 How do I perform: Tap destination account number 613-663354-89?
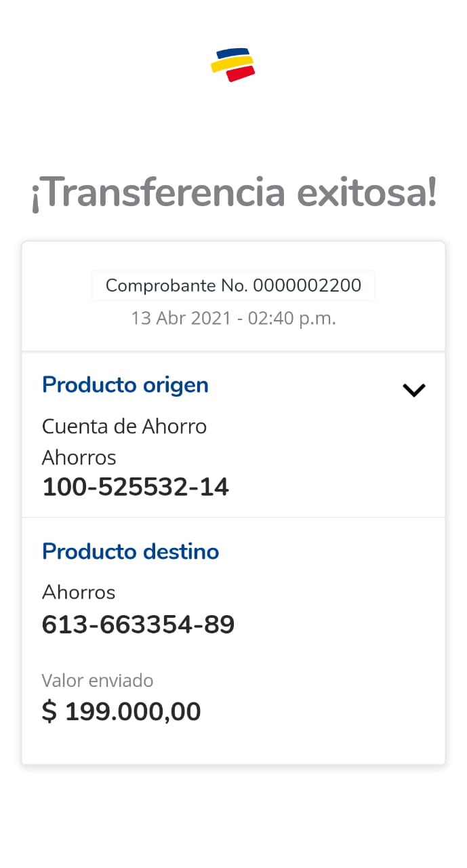click(138, 625)
